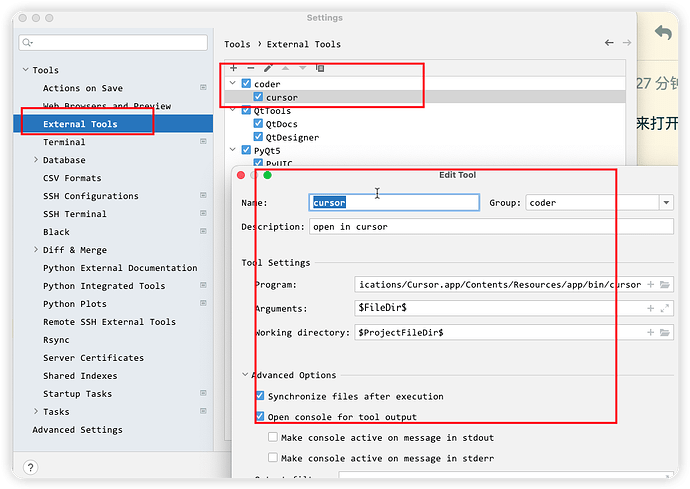
Task: Open help with the question mark button
Action: 30,467
